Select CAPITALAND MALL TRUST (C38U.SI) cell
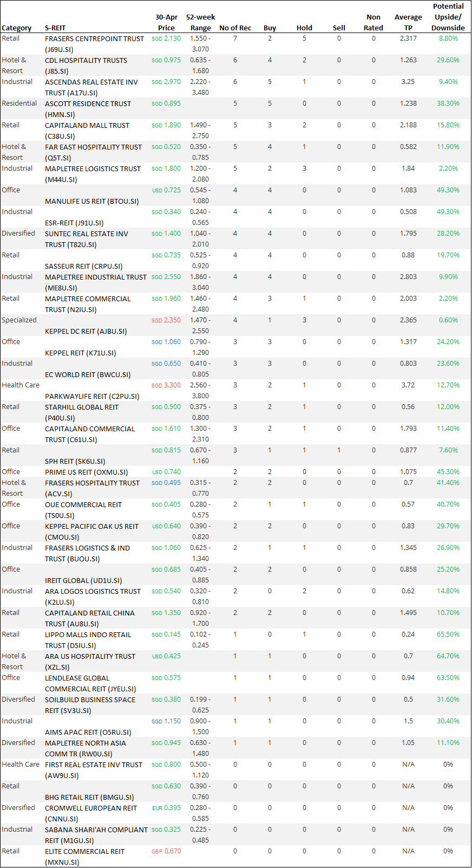Screen dimensions: 472x868 87,131
